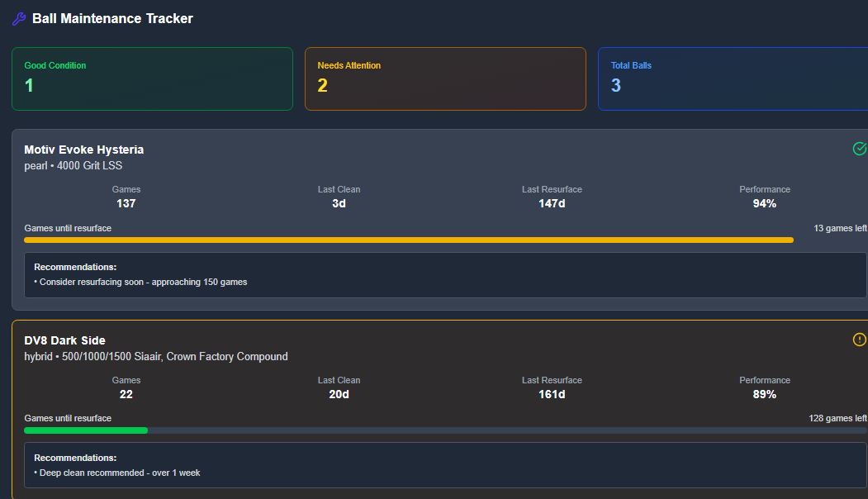Image resolution: width=868 pixels, height=499 pixels.
Task: Click the 'Deep clean recommended' recommendation
Action: (x=120, y=473)
